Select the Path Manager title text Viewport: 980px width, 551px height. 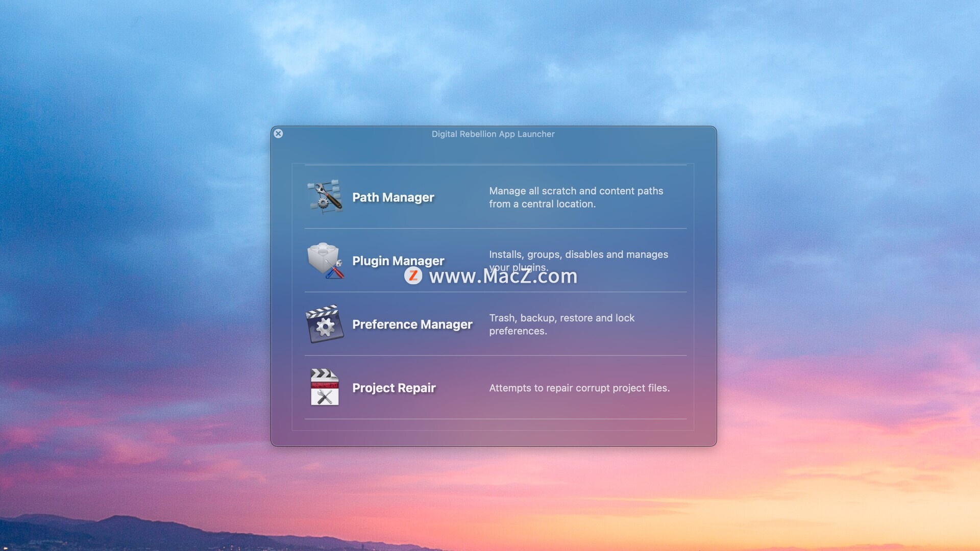(x=393, y=197)
